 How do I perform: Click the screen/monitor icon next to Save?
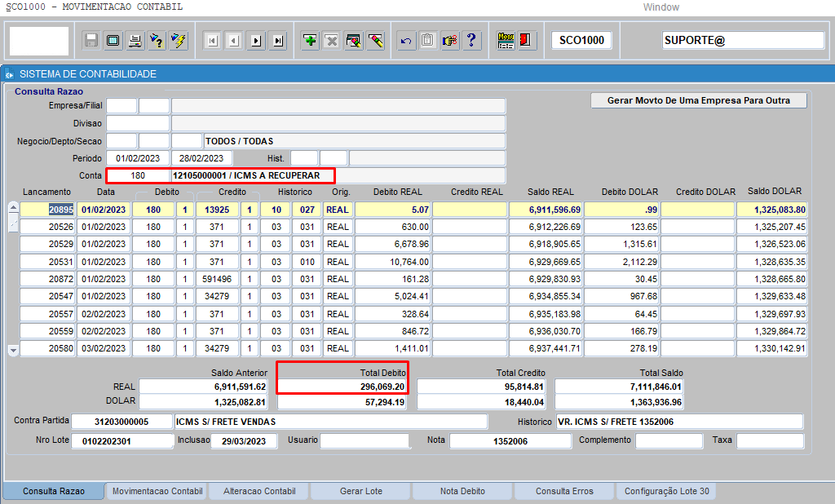(x=113, y=41)
